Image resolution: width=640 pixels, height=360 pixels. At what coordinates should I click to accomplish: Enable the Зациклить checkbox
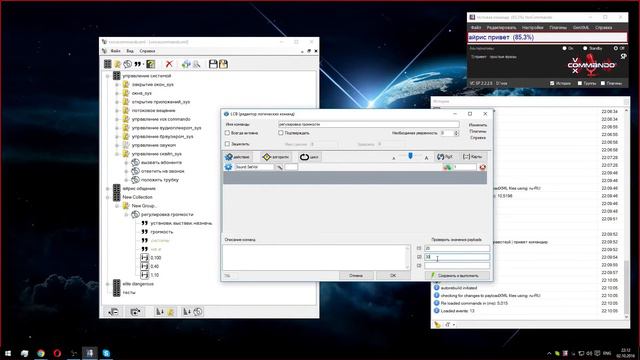click(x=227, y=144)
